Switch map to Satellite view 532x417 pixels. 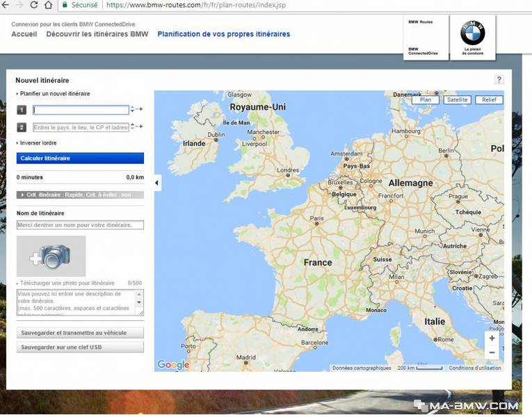[x=457, y=99]
